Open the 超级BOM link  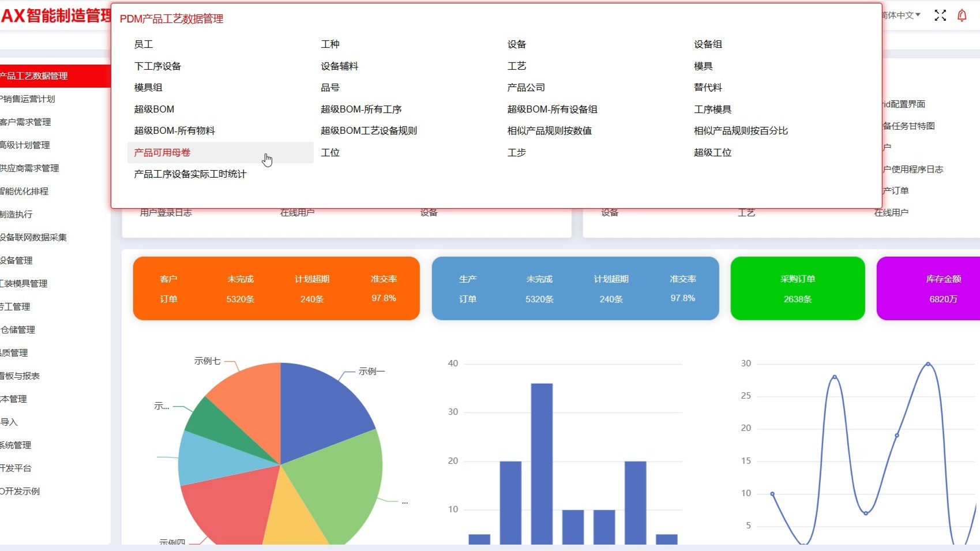click(153, 109)
